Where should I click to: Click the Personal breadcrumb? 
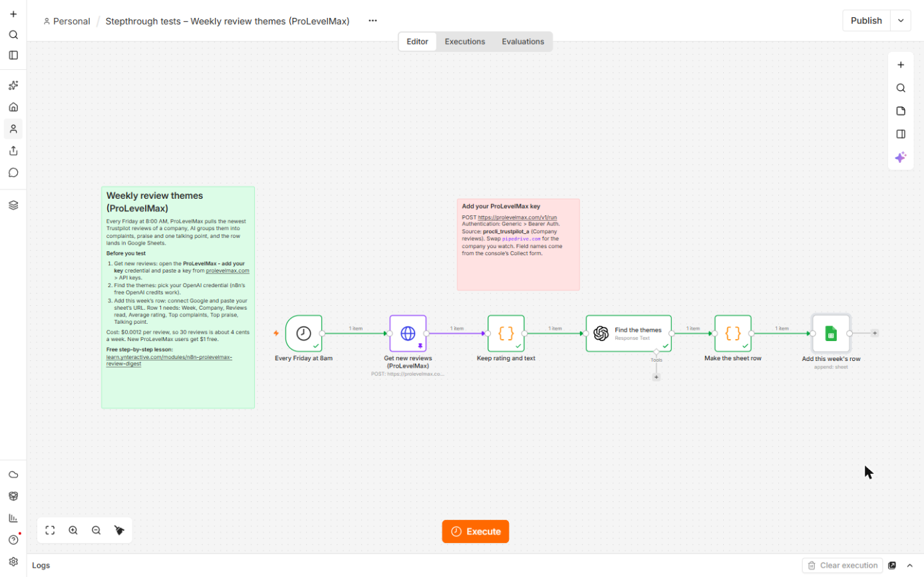[67, 21]
